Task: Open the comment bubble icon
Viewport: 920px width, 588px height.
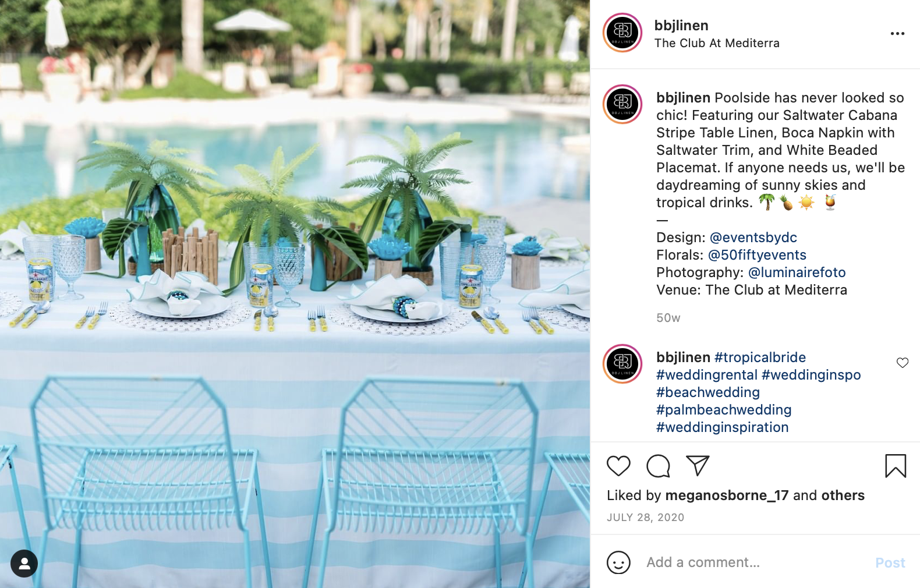Action: 658,466
